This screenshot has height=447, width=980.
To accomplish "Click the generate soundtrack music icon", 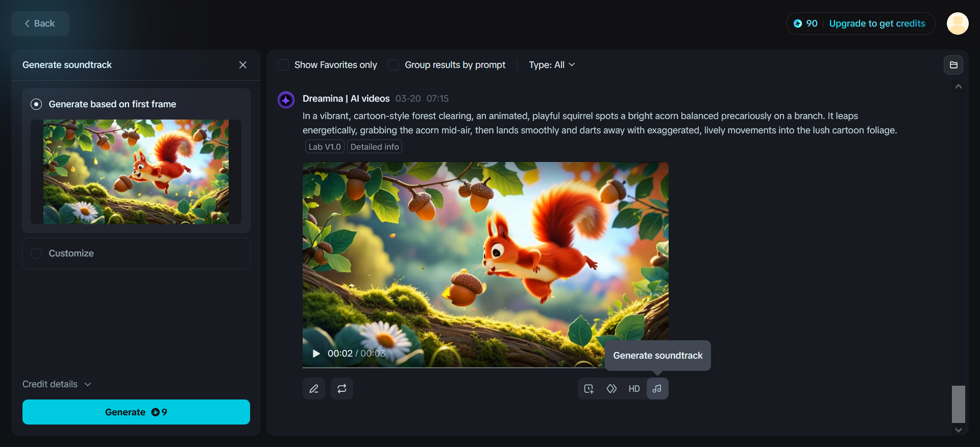I will (x=657, y=389).
